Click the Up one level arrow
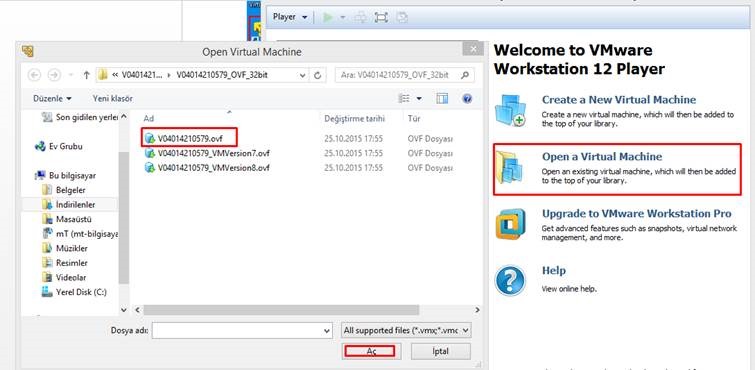 click(x=87, y=75)
